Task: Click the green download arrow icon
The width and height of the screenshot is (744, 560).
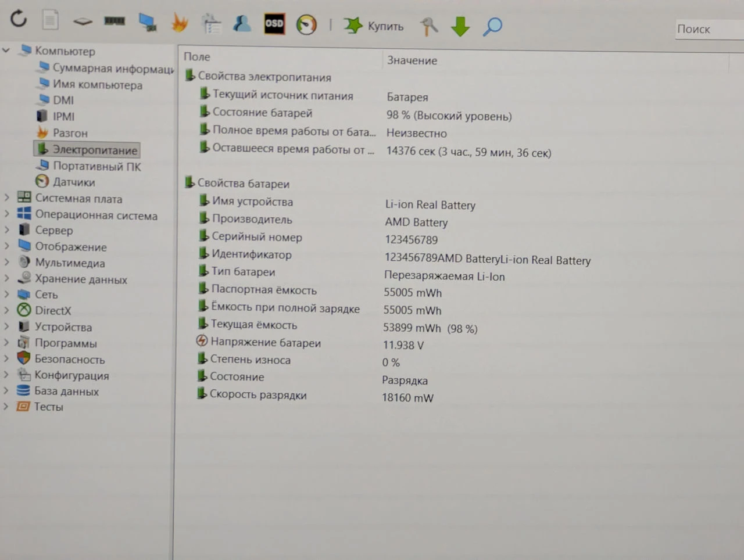Action: pos(460,27)
